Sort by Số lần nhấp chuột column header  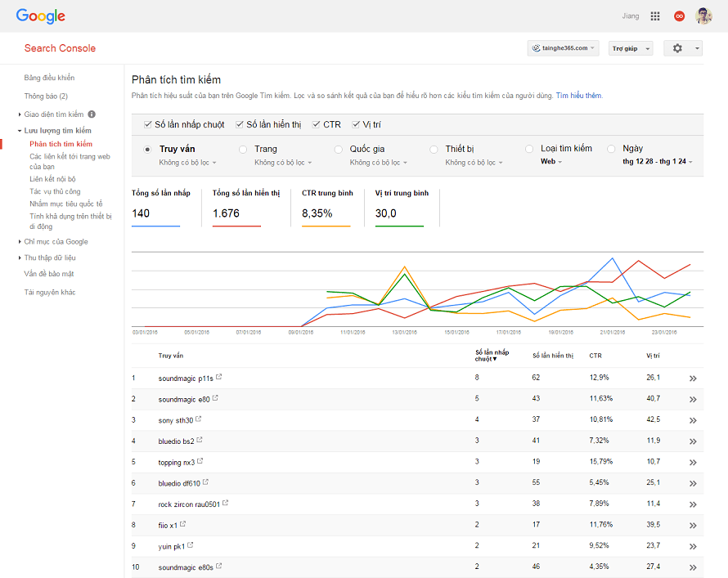tap(492, 356)
